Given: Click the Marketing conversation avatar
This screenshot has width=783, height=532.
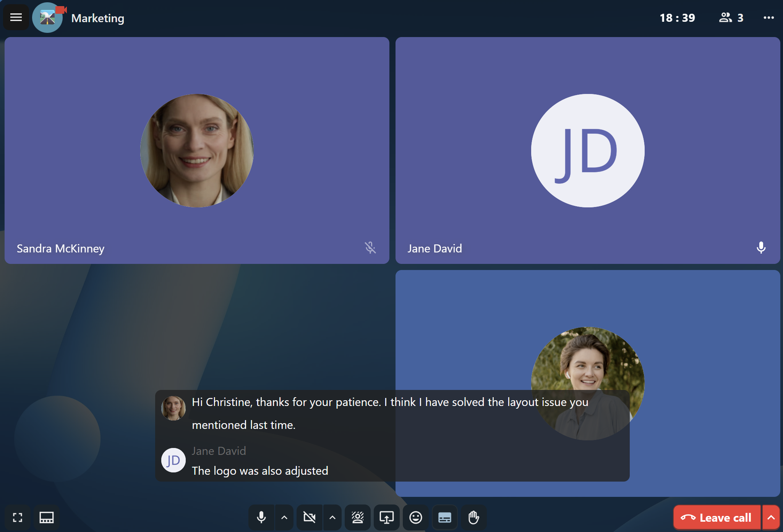Looking at the screenshot, I should tap(47, 18).
